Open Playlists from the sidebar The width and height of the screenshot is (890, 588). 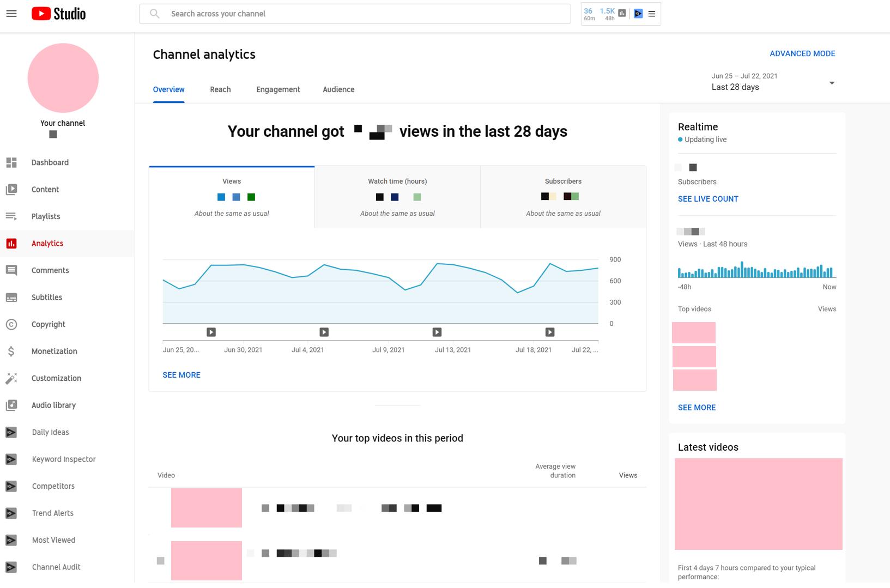(x=46, y=216)
